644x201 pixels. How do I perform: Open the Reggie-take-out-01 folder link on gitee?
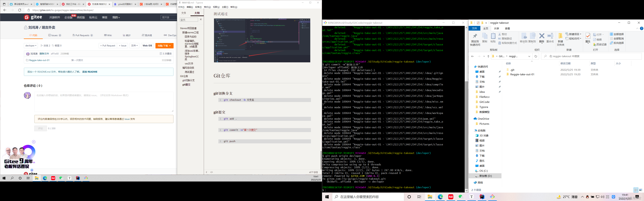point(39,60)
